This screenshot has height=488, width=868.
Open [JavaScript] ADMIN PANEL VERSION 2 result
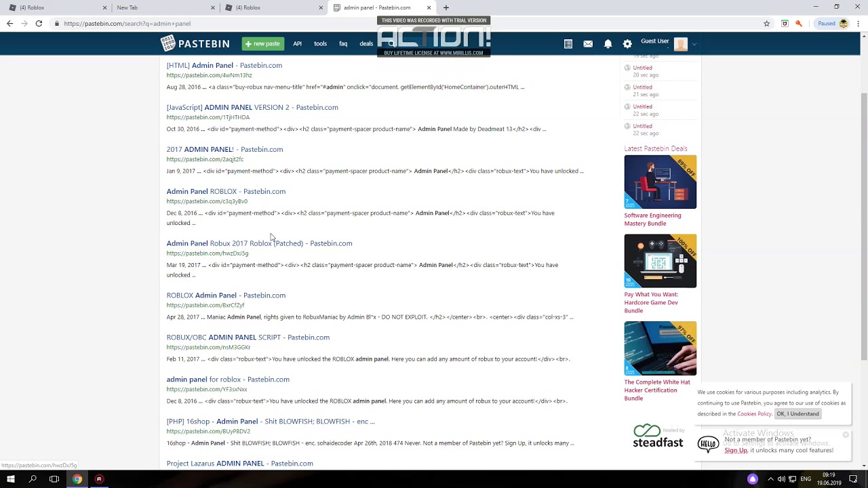coord(252,107)
